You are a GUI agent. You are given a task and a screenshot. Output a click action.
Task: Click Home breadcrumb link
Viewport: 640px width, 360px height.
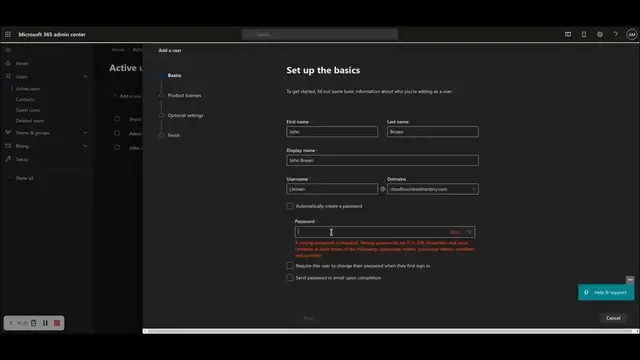click(x=118, y=49)
